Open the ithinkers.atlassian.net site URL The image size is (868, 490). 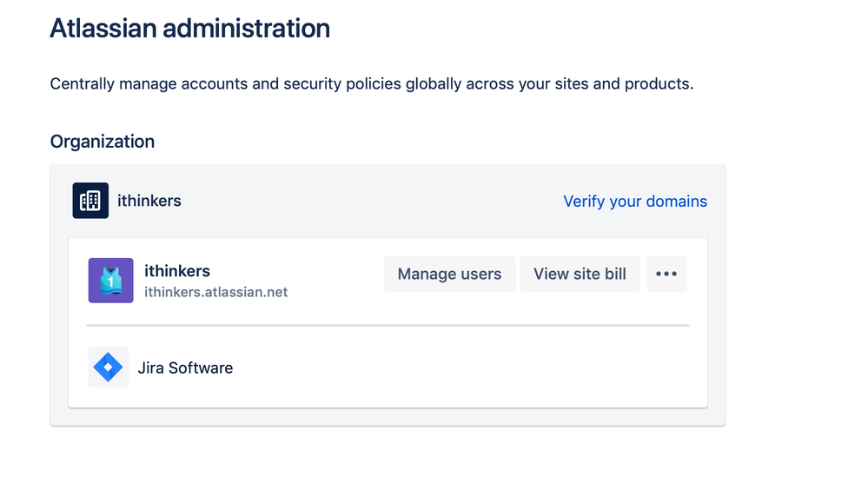click(x=215, y=292)
